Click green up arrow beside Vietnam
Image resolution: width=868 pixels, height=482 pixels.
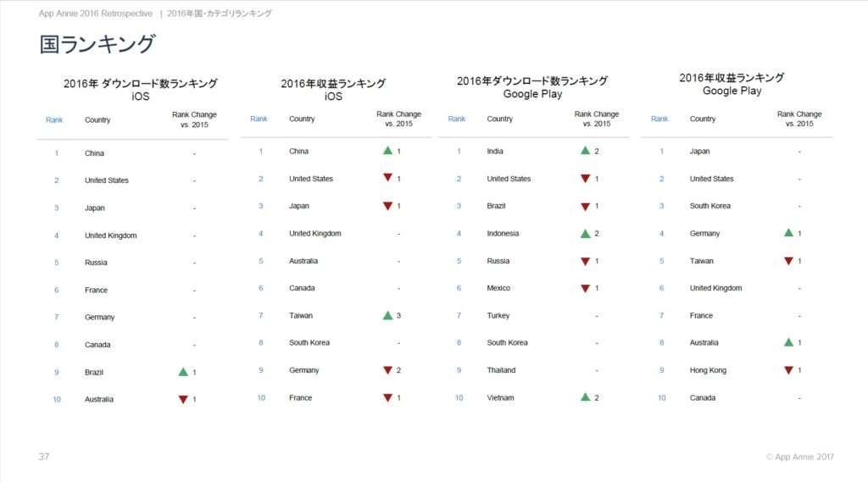click(x=585, y=397)
